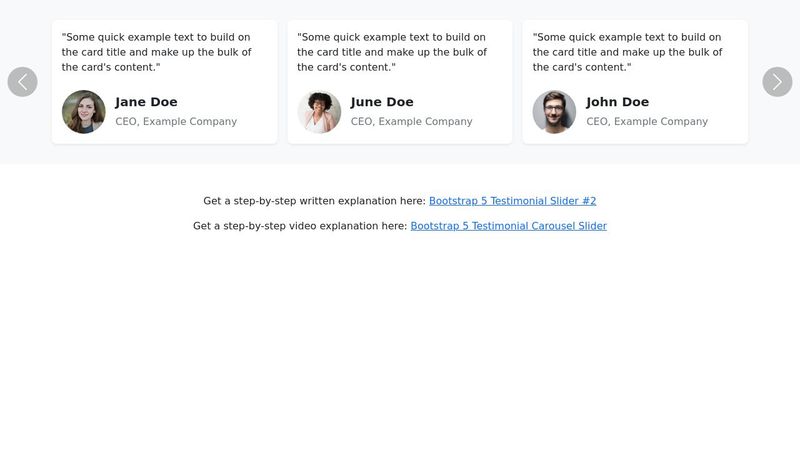Image resolution: width=800 pixels, height=450 pixels.
Task: Open John Doe's avatar picture
Action: [554, 112]
